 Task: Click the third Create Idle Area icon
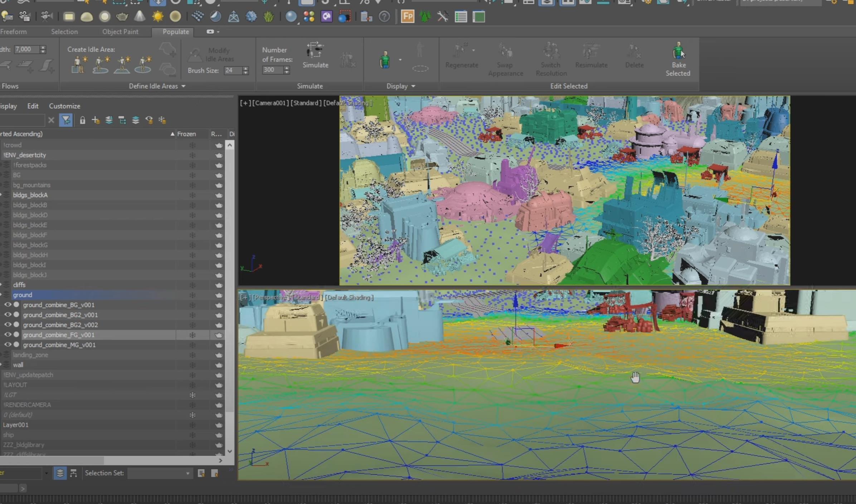(122, 65)
